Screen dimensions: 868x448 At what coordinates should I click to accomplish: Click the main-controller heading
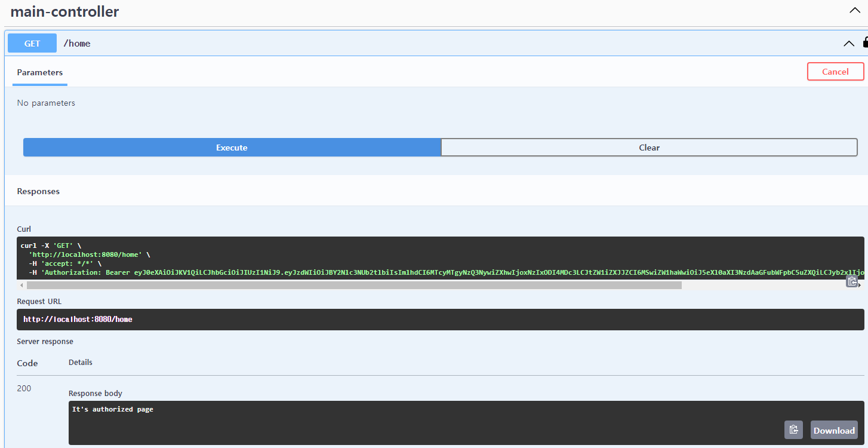(x=64, y=11)
